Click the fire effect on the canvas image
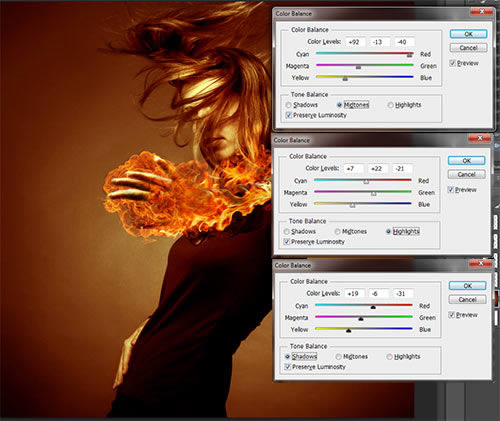Viewport: 500px width, 421px height. click(x=187, y=193)
